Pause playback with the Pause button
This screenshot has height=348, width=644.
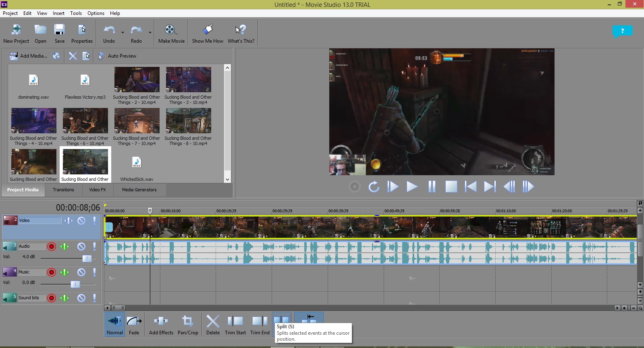click(432, 186)
